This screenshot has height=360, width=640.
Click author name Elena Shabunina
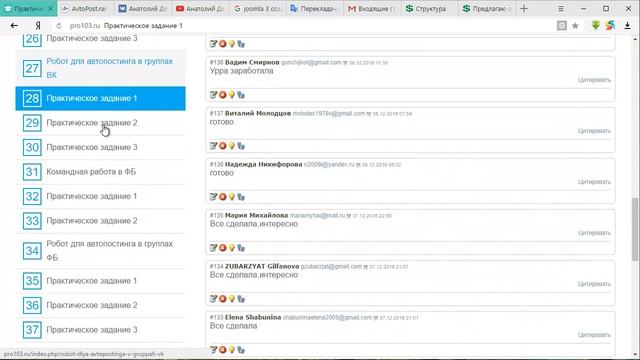[253, 317]
